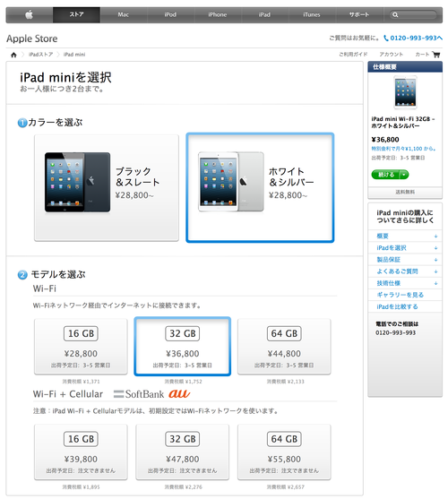The height and width of the screenshot is (499, 448).
Task: Expand the よくあるご質問 sidebar section
Action: pyautogui.click(x=405, y=271)
